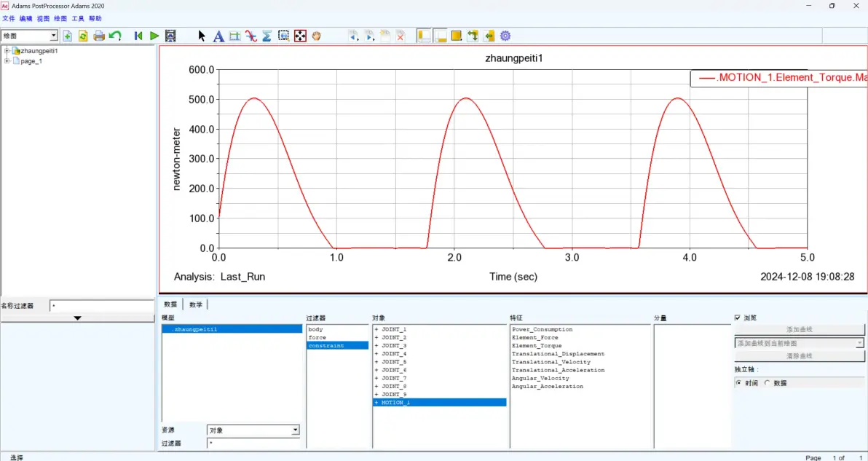This screenshot has height=461, width=868.
Task: Click the film strip record animation icon
Action: point(170,36)
